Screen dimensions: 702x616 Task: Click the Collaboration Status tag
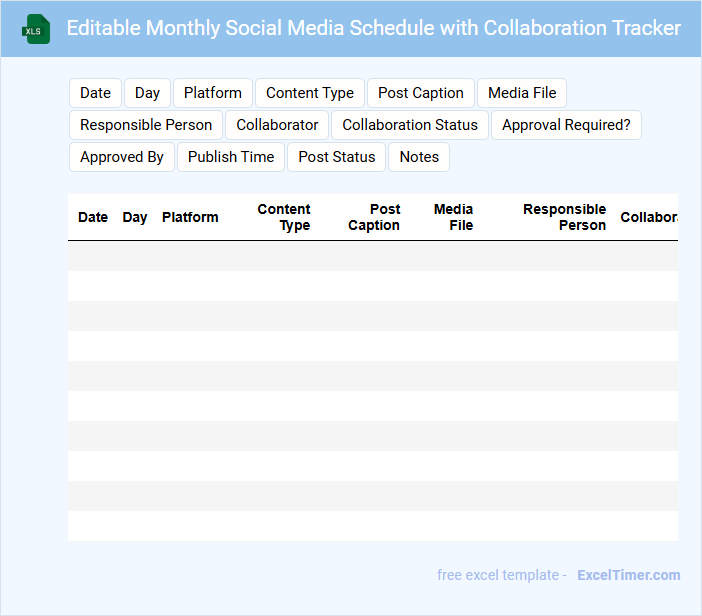410,125
